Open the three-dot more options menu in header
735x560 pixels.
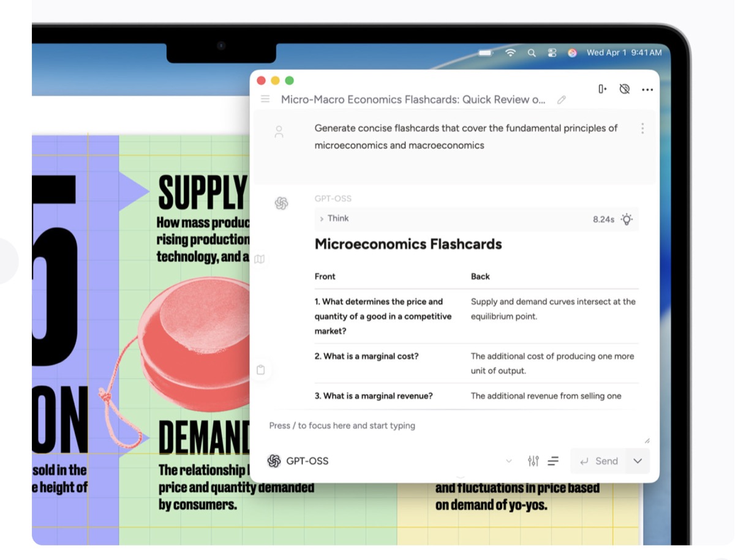pyautogui.click(x=647, y=90)
